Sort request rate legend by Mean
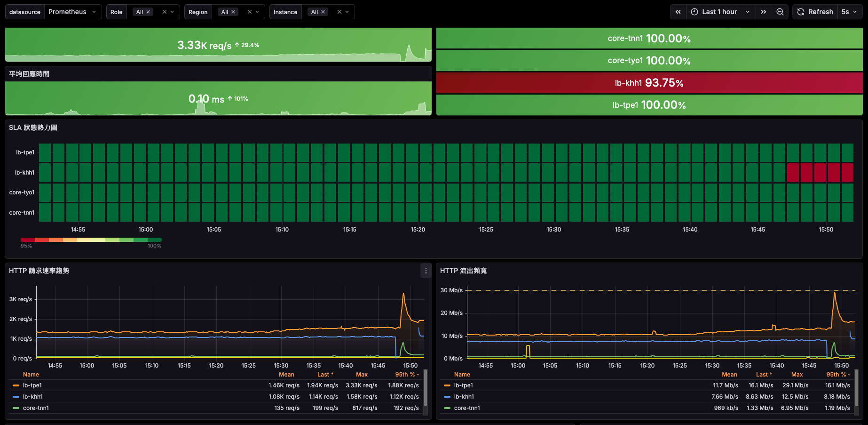 [x=286, y=375]
